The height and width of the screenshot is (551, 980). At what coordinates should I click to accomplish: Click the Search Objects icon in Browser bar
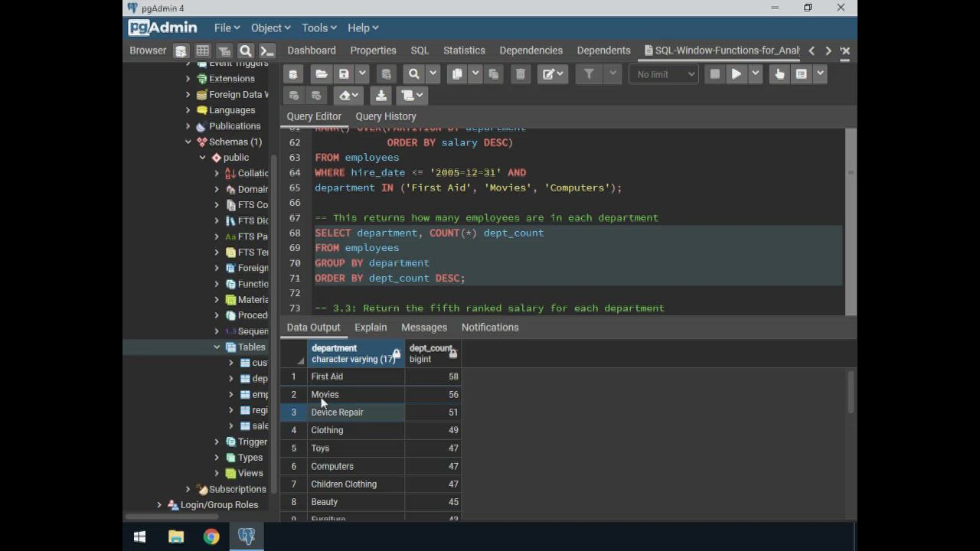pos(245,51)
